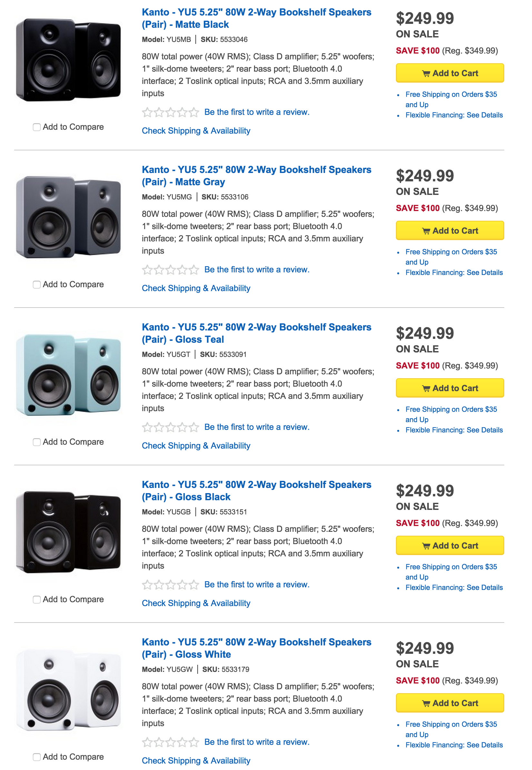Open Gloss White speaker product image

68,690
